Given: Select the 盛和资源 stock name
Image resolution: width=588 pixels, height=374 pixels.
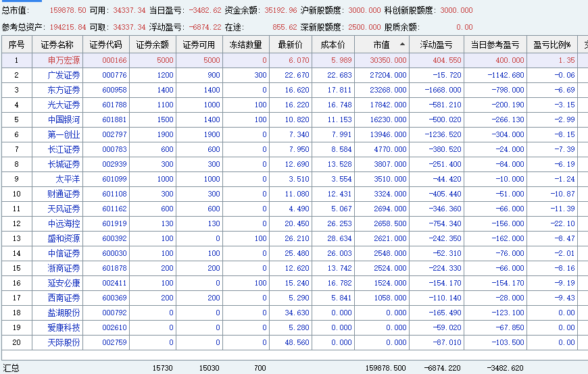Looking at the screenshot, I should coord(64,238).
